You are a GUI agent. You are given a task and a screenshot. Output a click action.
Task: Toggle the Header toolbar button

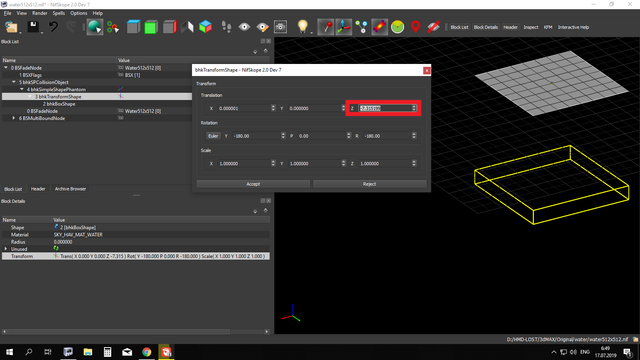(x=510, y=27)
